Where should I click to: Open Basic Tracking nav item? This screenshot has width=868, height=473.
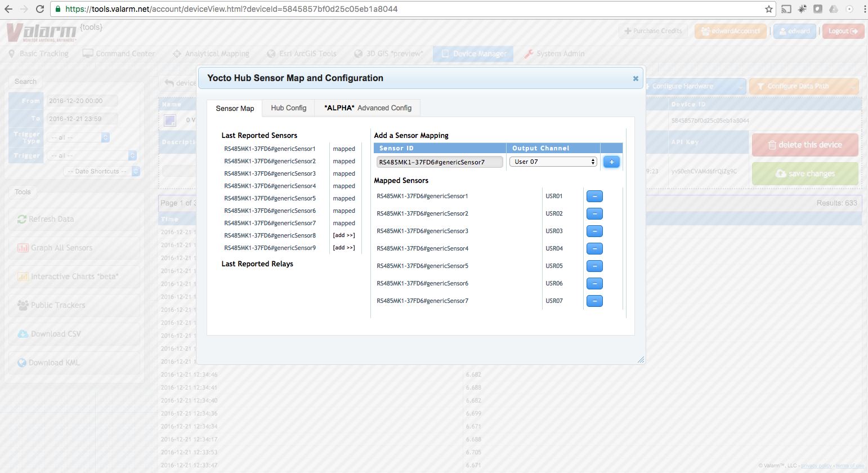tap(39, 54)
